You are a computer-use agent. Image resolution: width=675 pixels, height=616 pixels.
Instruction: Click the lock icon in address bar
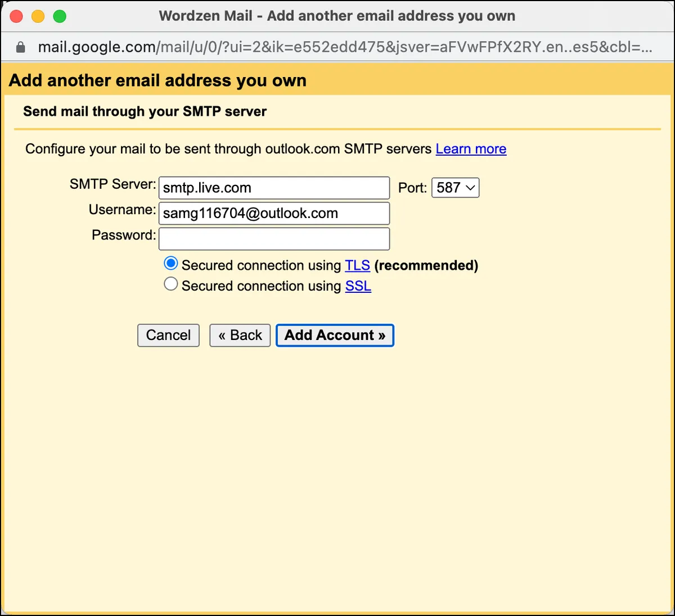click(x=21, y=47)
